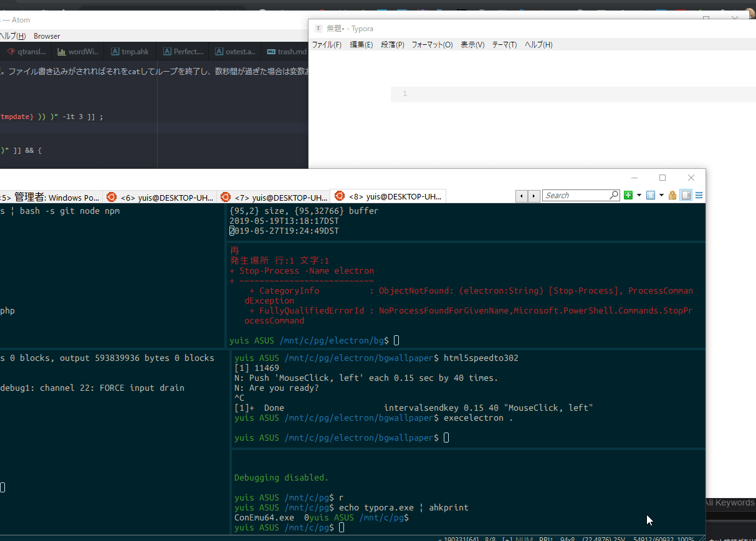Click the active console number icon
Screen dimensions: 756x541
(x=651, y=196)
